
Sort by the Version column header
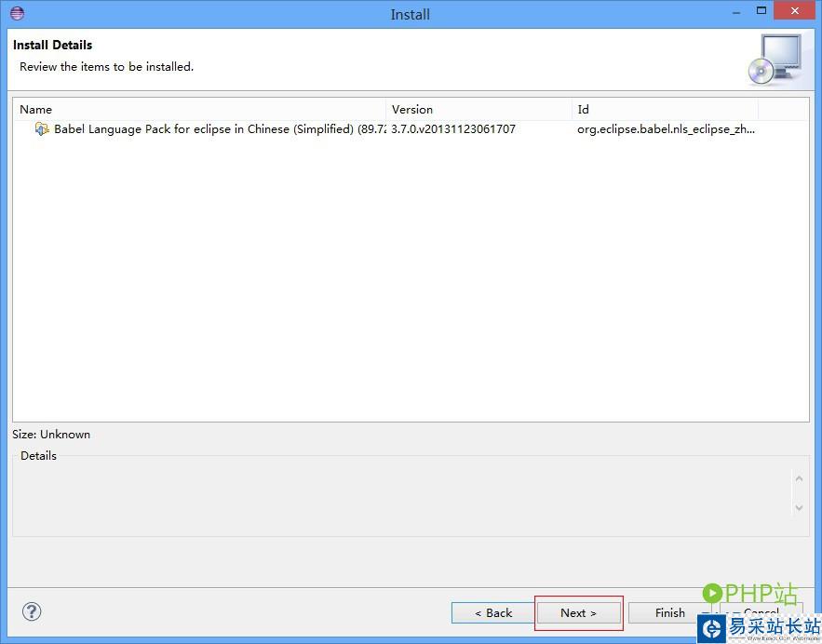[479, 110]
